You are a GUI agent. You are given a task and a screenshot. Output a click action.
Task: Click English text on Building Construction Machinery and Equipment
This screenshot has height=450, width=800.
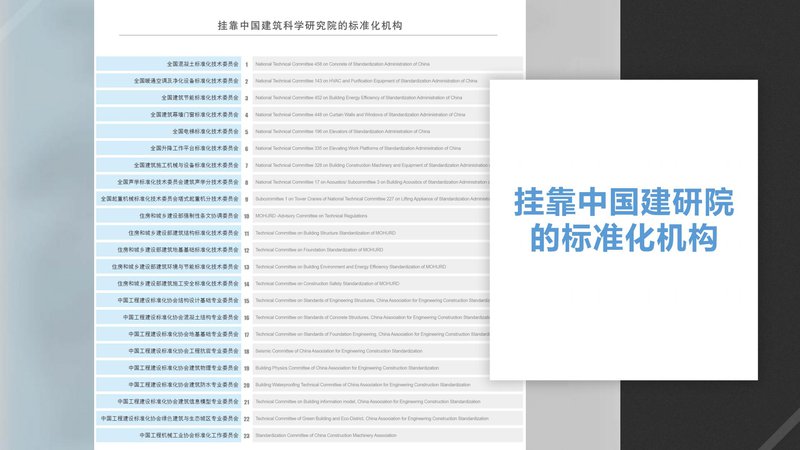coord(372,165)
